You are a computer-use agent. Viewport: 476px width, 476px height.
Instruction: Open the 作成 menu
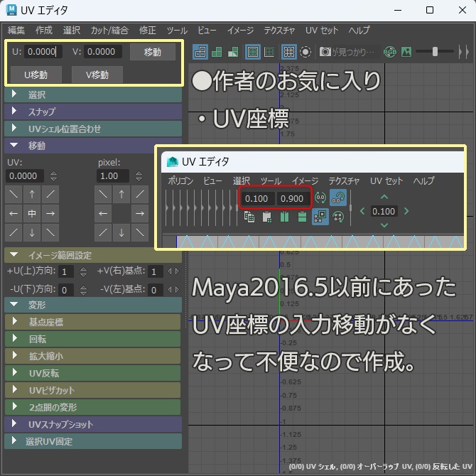click(x=44, y=30)
